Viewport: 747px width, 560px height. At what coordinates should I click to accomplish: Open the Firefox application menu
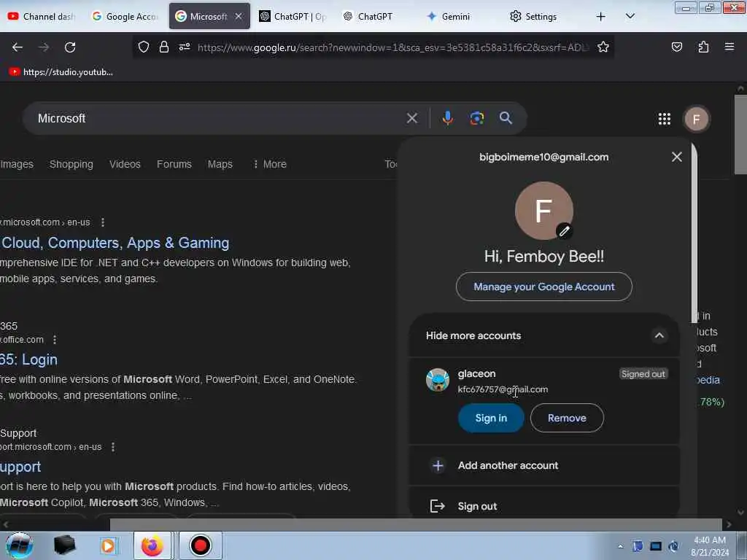(729, 47)
